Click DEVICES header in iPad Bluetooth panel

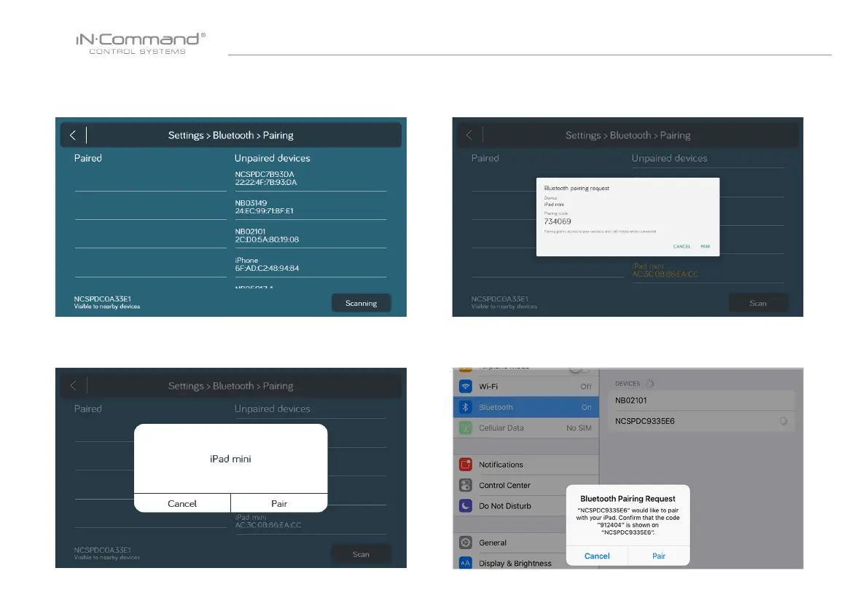click(x=627, y=383)
